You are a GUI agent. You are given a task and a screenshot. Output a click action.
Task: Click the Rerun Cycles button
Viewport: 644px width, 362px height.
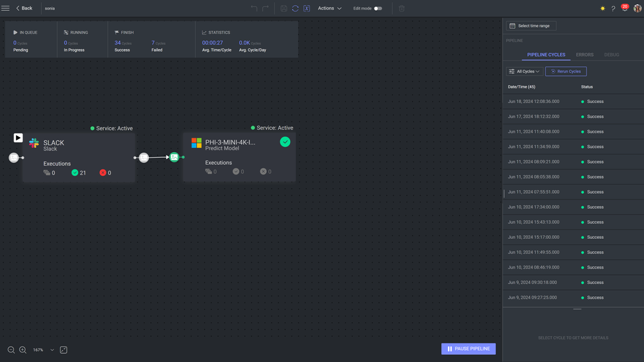point(566,71)
